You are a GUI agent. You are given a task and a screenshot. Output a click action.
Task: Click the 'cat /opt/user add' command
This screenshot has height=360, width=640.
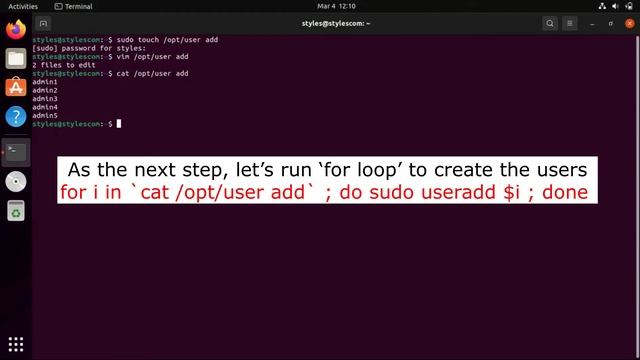[x=153, y=73]
